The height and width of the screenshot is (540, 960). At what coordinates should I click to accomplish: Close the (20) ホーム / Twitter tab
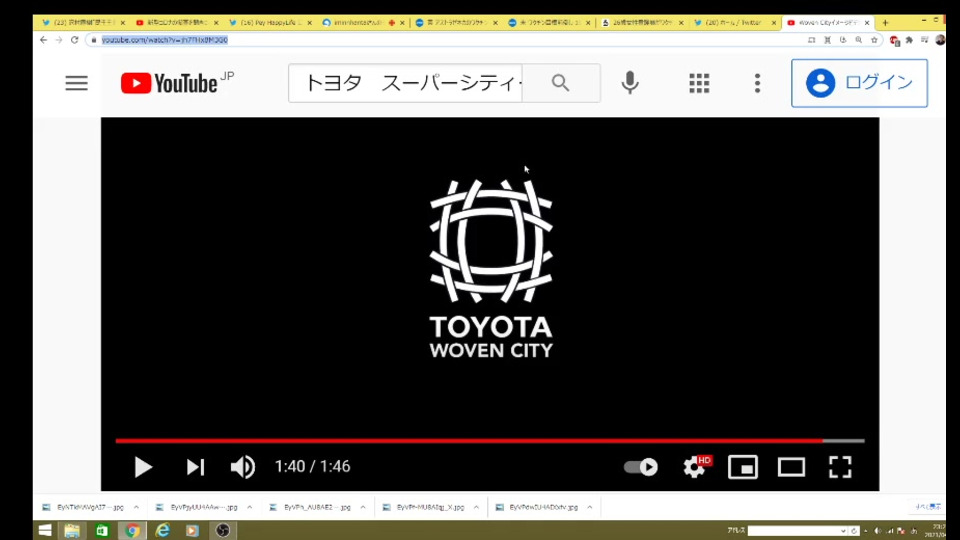pyautogui.click(x=774, y=23)
